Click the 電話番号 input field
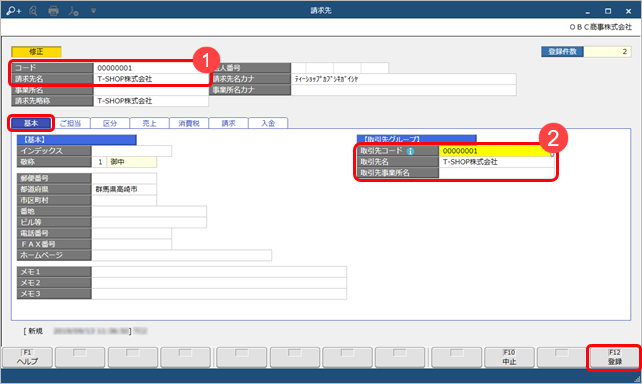This screenshot has height=384, width=642. tap(131, 233)
